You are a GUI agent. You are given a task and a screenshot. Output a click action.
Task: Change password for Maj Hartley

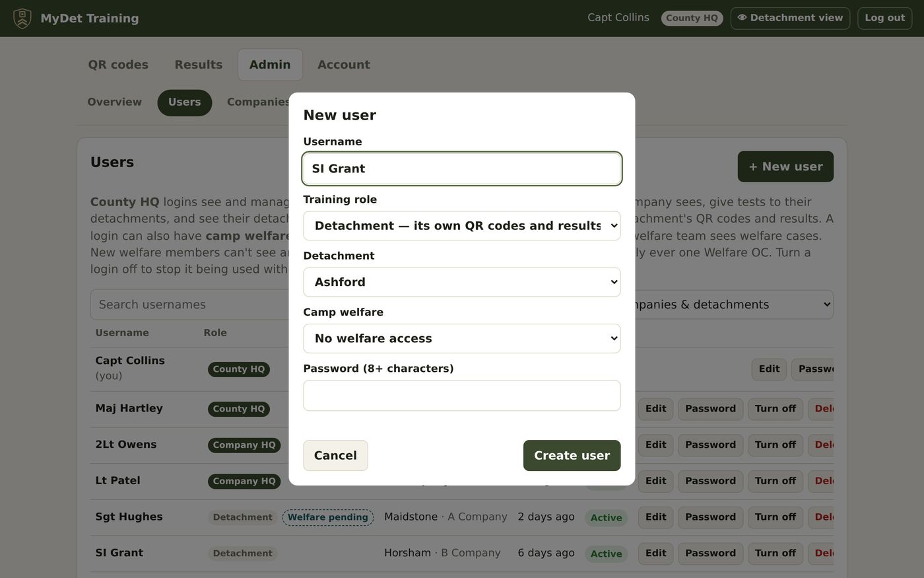(x=711, y=409)
